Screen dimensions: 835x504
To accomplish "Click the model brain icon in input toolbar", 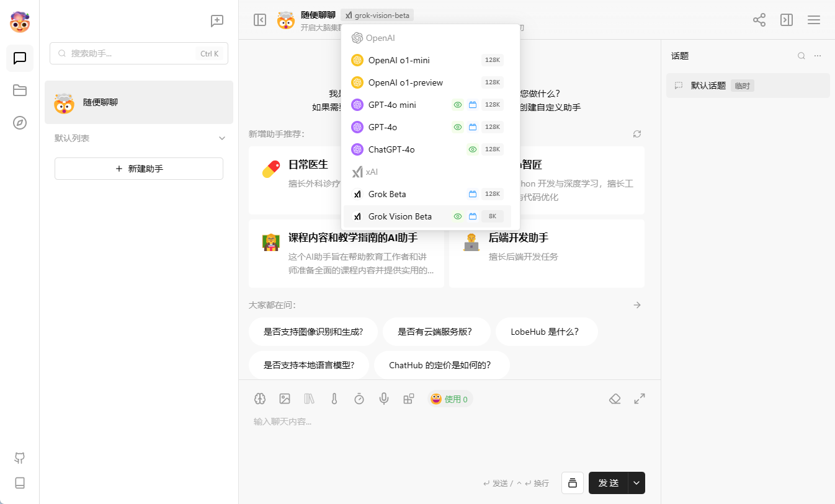I will click(260, 399).
